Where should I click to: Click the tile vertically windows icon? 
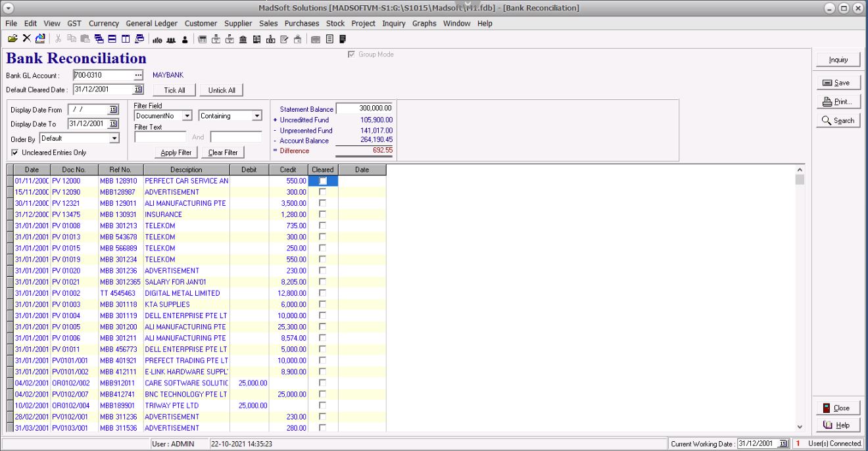pos(125,39)
